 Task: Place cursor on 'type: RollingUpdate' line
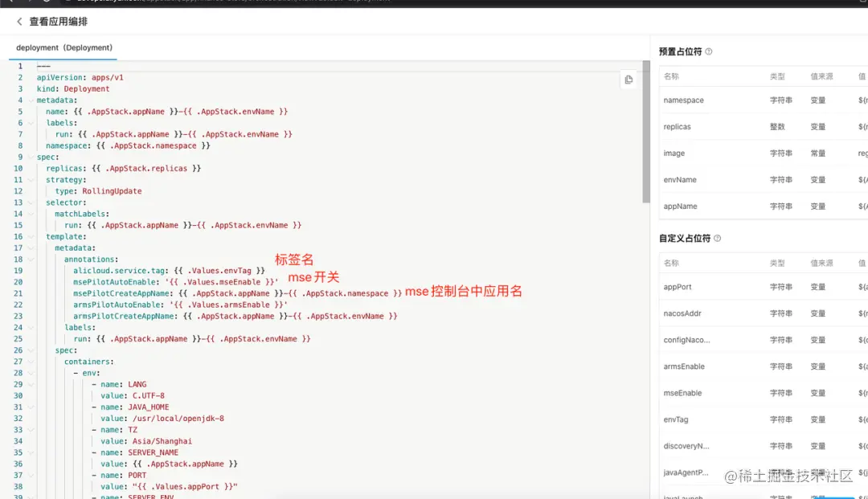pos(99,191)
